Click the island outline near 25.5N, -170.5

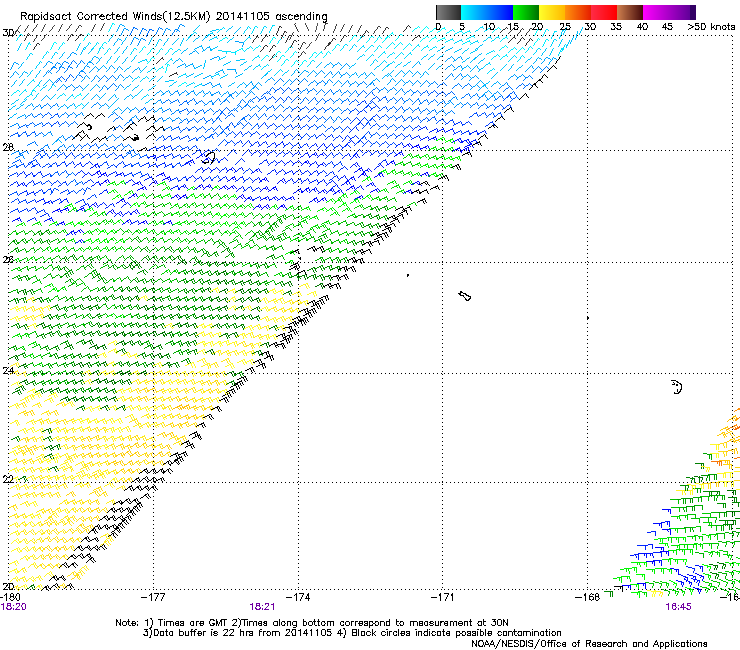[464, 296]
